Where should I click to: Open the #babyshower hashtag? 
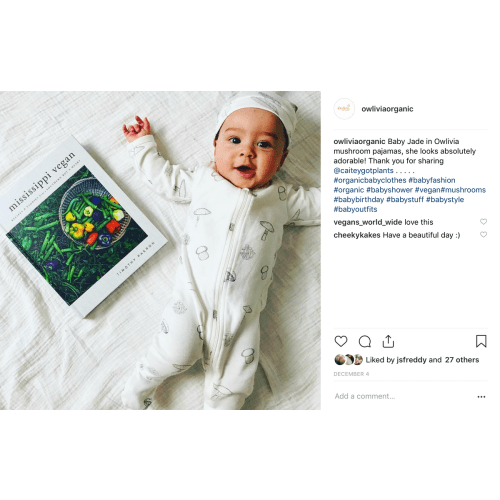point(389,190)
